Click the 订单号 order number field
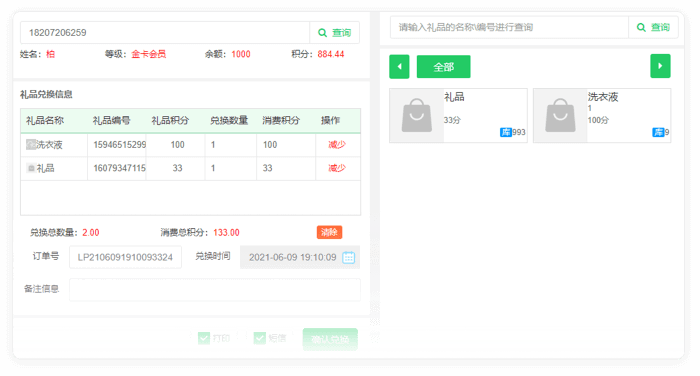Viewport: 700px width, 376px height. coord(125,257)
